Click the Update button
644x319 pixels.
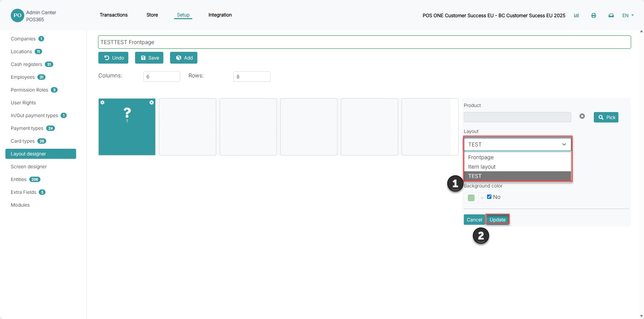tap(497, 220)
